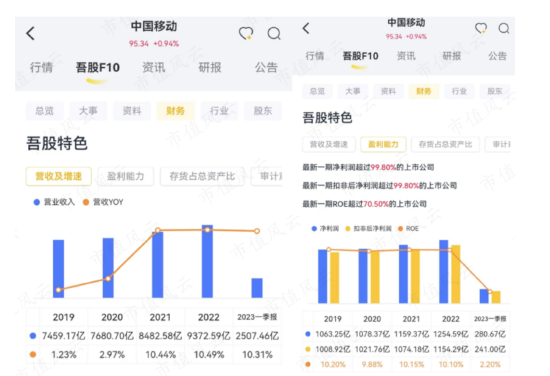Open 研报 tab in left screen

tap(210, 67)
